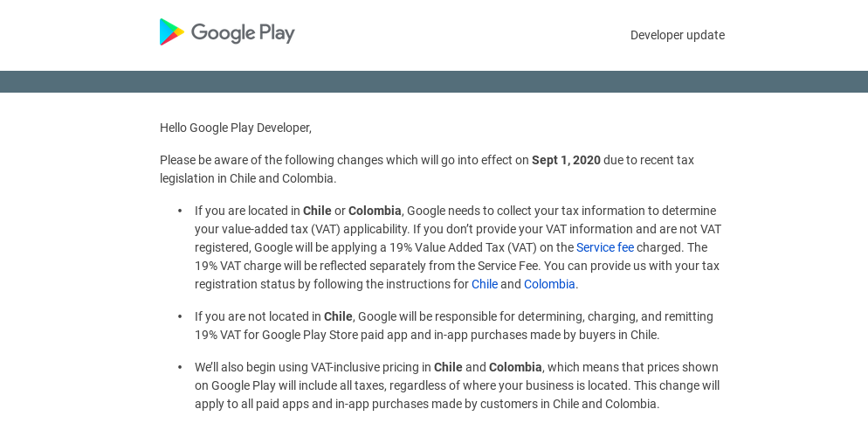Viewport: 868px width, 423px height.
Task: Click the Google Play wordmark text
Action: (243, 33)
